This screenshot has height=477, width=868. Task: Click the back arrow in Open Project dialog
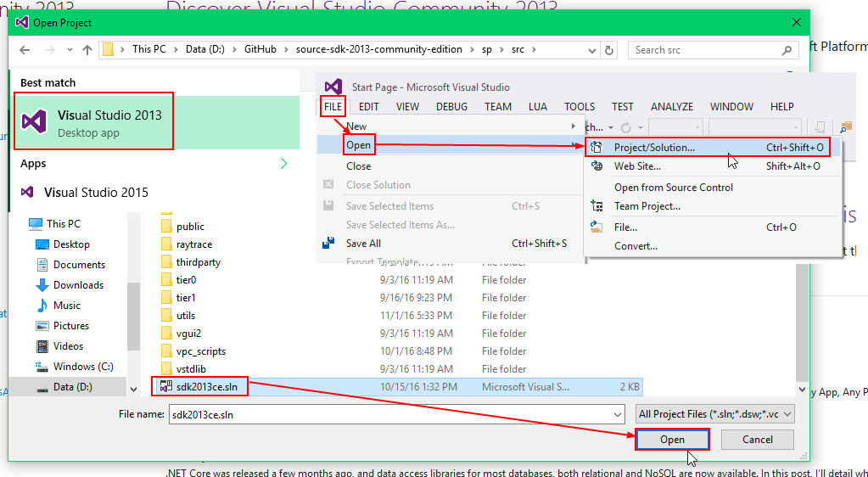pyautogui.click(x=25, y=50)
